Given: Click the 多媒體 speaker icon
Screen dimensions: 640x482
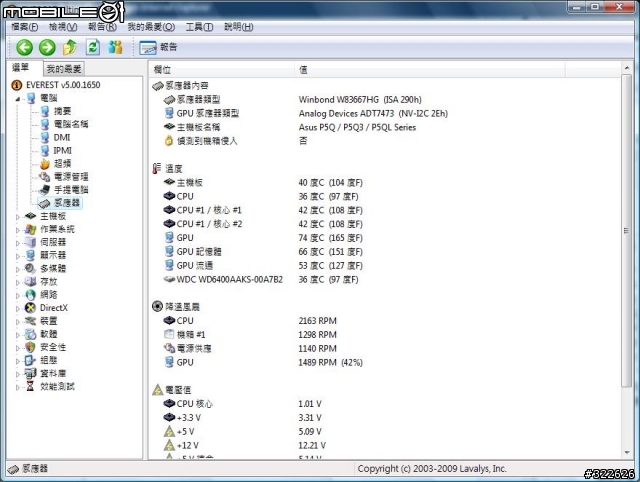Looking at the screenshot, I should pyautogui.click(x=30, y=269).
